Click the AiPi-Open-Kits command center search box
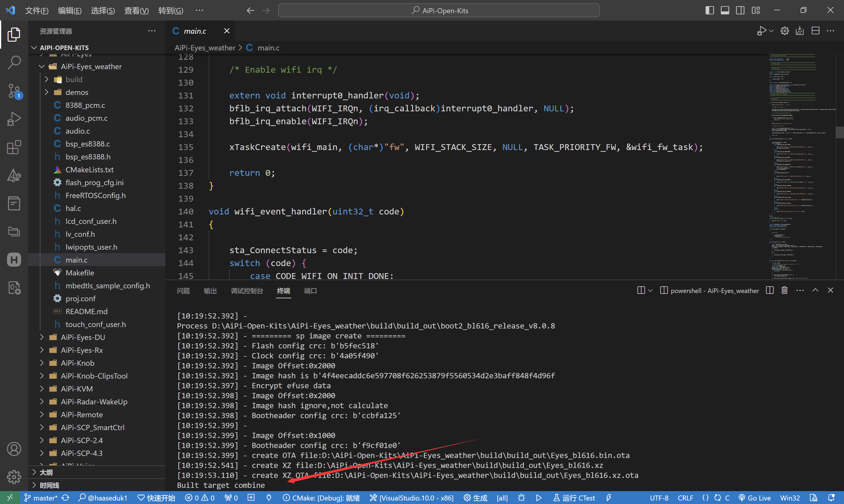 [x=439, y=11]
